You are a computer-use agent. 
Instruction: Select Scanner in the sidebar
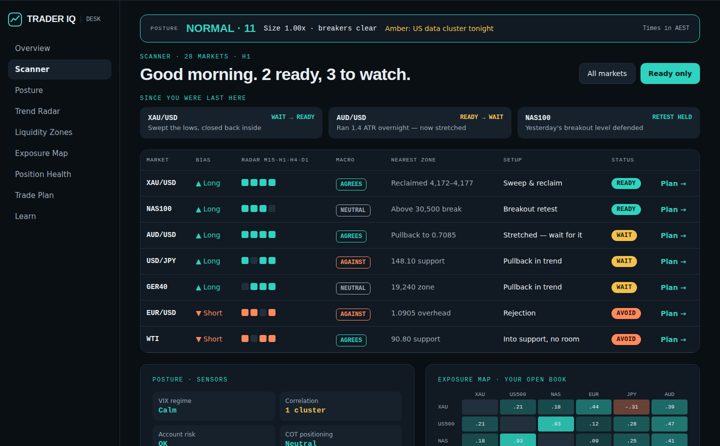pyautogui.click(x=60, y=69)
